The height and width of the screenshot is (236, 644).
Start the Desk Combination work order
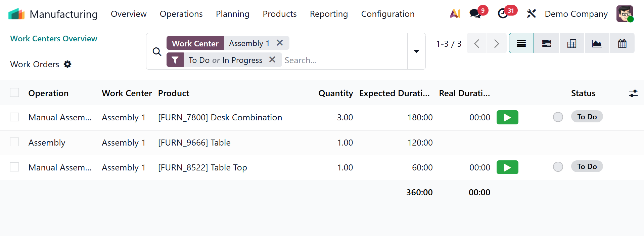(x=507, y=117)
